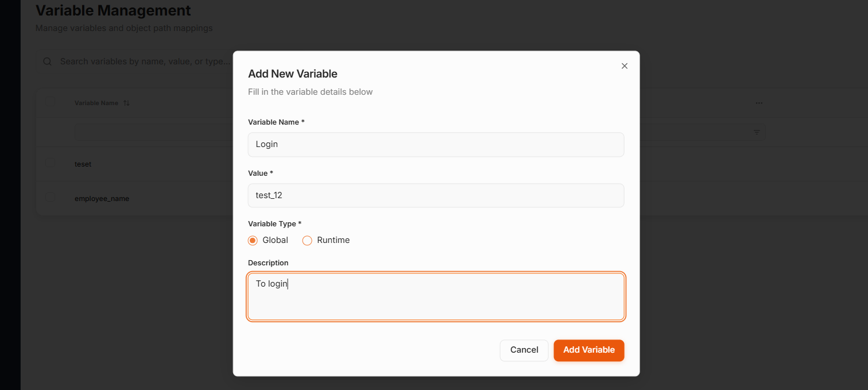
Task: Click the Variable Name sort arrows icon
Action: pos(126,103)
